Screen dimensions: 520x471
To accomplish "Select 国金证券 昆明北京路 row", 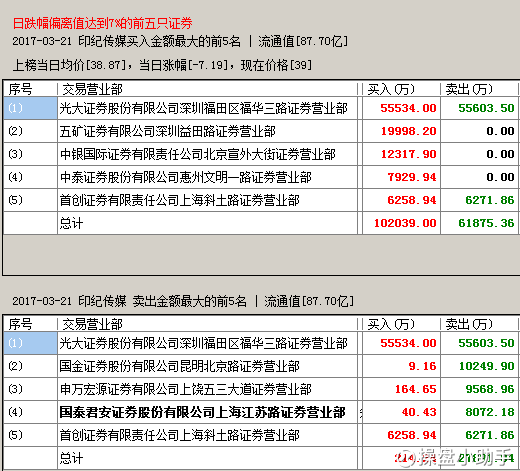I will click(261, 366).
